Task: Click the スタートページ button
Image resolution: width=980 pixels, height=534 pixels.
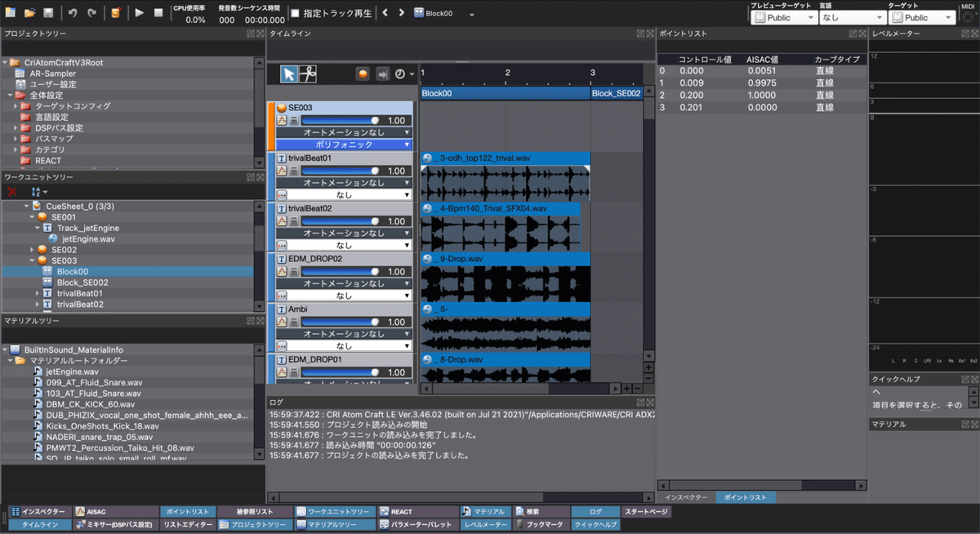Action: (648, 512)
